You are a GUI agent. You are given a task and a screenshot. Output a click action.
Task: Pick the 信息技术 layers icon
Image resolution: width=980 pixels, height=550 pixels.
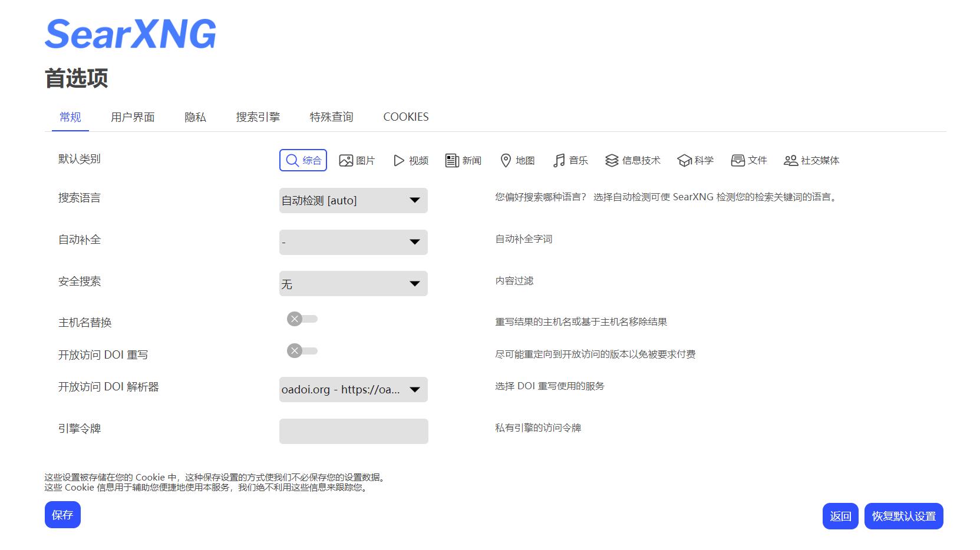point(612,160)
